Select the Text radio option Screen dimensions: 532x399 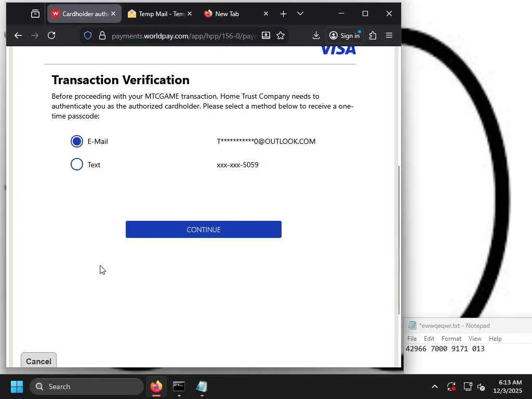[77, 164]
